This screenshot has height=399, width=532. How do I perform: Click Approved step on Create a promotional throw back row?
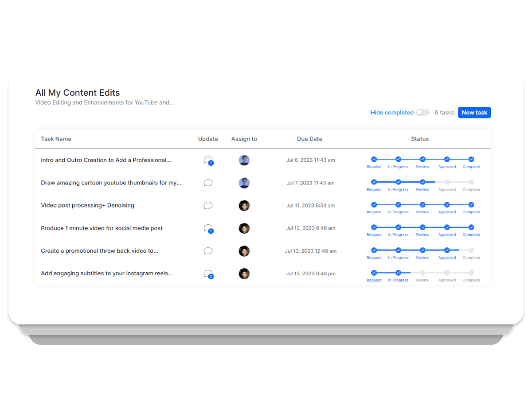pyautogui.click(x=447, y=250)
